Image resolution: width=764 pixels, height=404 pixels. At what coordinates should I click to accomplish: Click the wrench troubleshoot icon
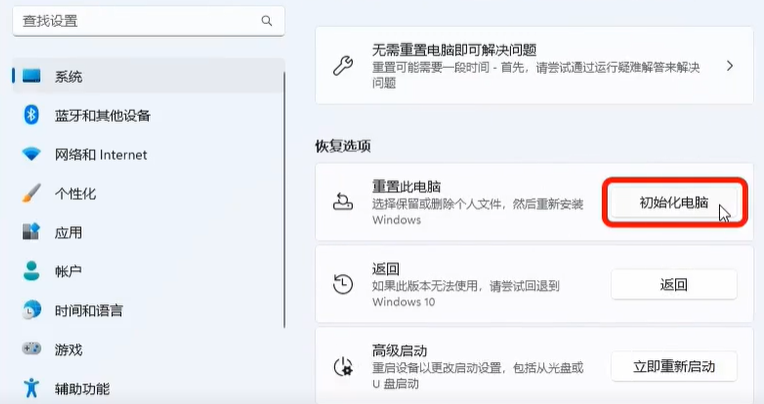[343, 66]
